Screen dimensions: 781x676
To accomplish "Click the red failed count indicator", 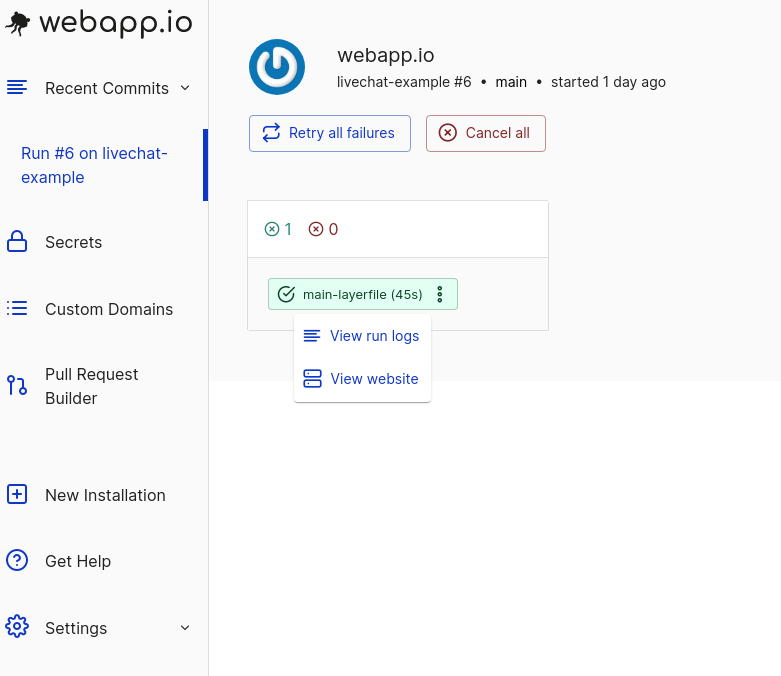I will [323, 229].
